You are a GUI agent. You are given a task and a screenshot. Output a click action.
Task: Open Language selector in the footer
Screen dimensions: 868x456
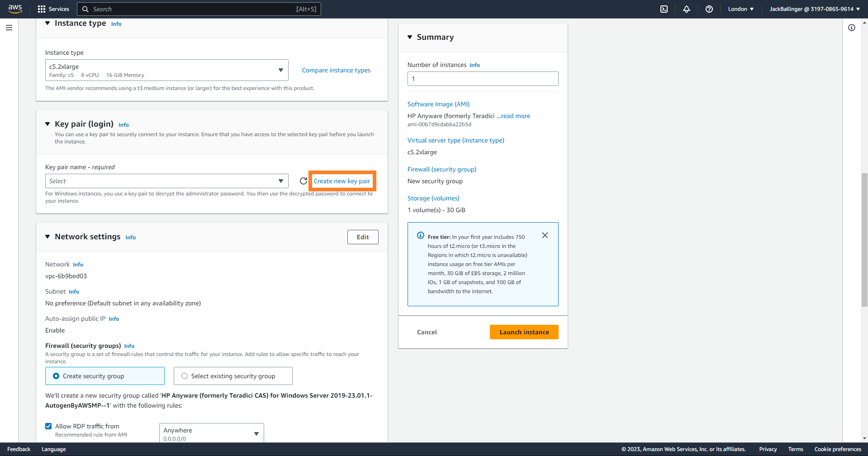tap(54, 449)
